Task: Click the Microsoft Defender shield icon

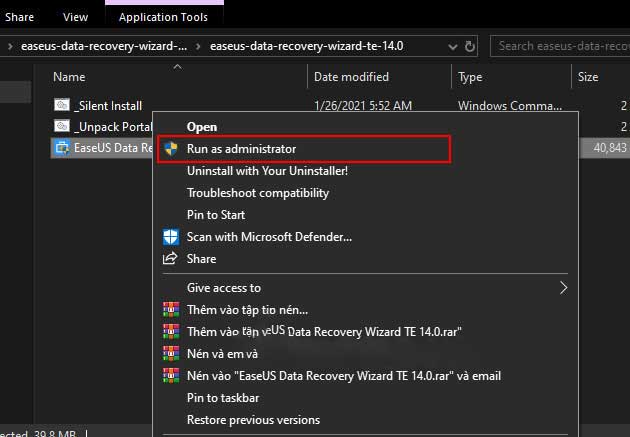Action: pyautogui.click(x=171, y=237)
